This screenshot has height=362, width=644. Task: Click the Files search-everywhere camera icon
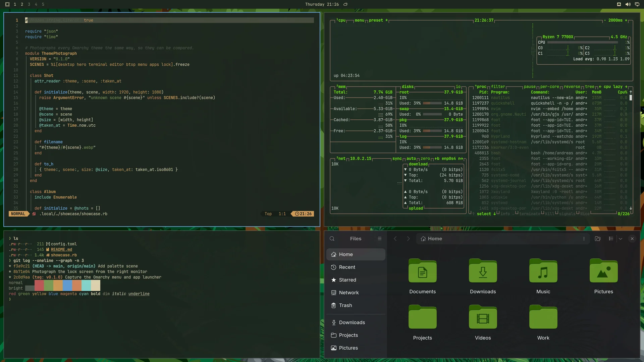[x=598, y=239]
